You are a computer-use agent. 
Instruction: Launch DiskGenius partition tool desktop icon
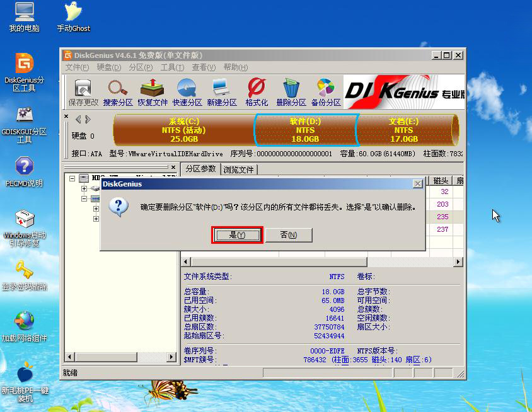[24, 72]
